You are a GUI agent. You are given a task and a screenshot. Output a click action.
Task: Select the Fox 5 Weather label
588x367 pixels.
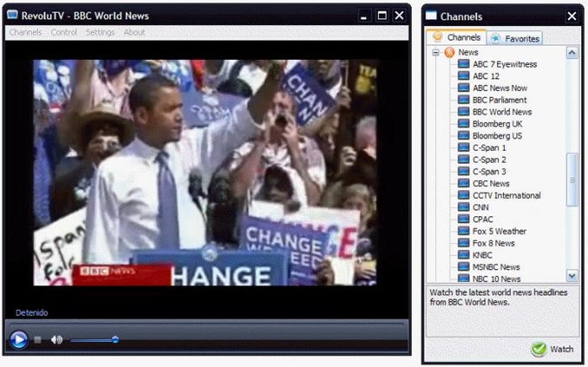tap(499, 231)
